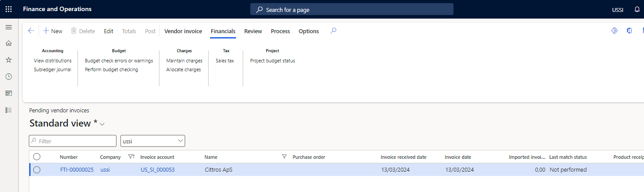The height and width of the screenshot is (192, 644).
Task: Open Favorites star in sidebar
Action: pos(8,60)
